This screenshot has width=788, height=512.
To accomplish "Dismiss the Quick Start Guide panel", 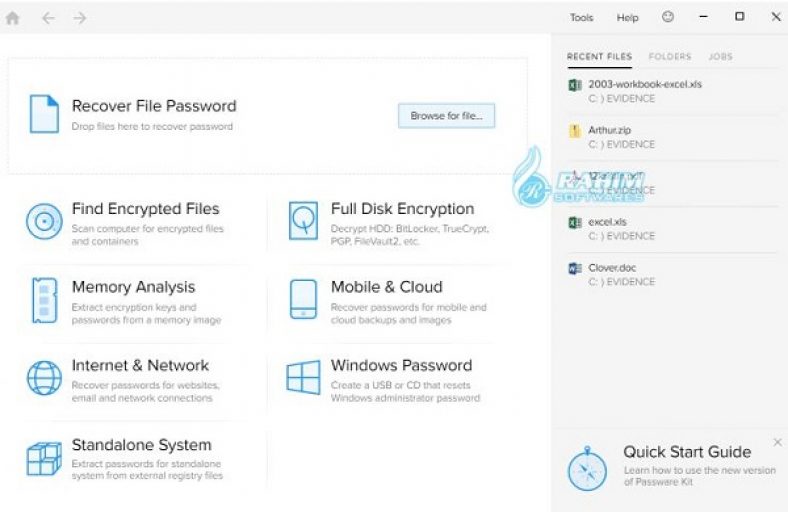I will (778, 442).
